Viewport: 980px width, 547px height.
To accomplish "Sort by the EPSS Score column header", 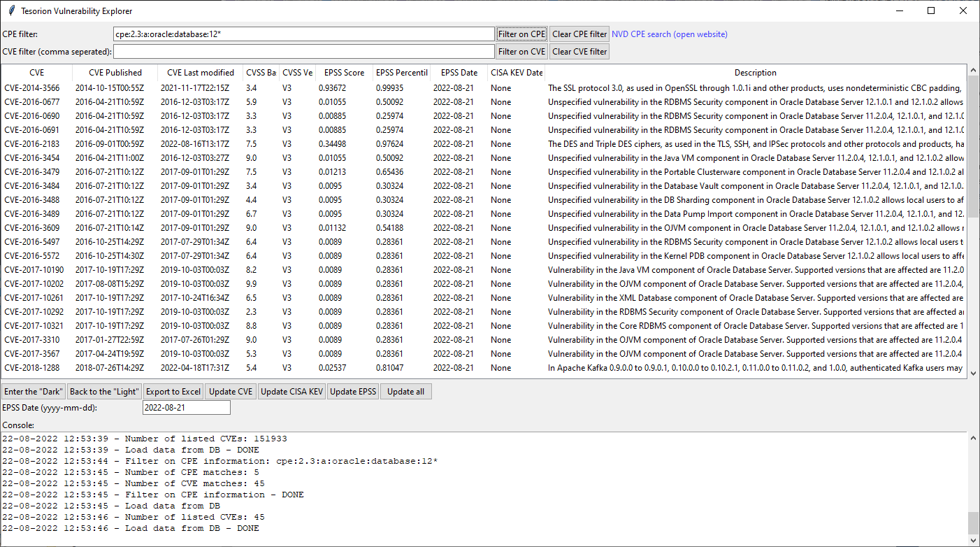I will (343, 72).
